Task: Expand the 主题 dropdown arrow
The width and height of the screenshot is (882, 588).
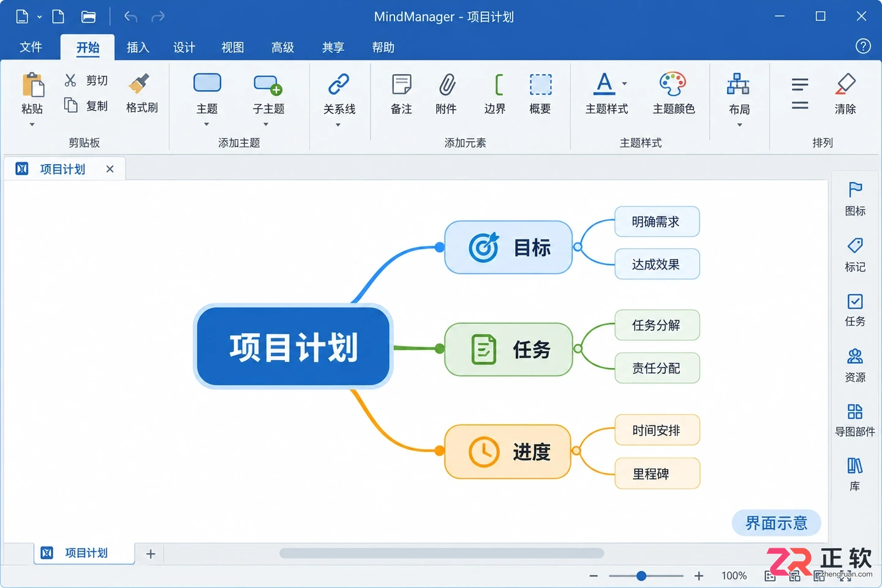Action: point(207,124)
